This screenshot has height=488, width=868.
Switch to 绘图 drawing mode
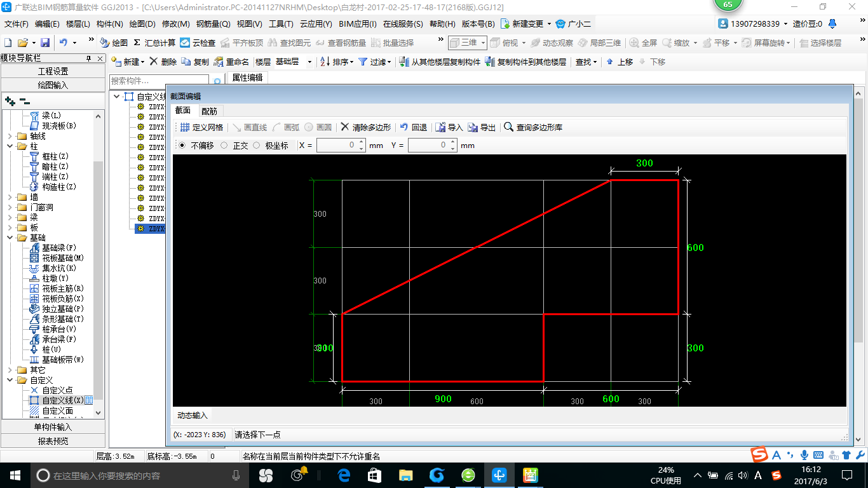click(x=114, y=43)
